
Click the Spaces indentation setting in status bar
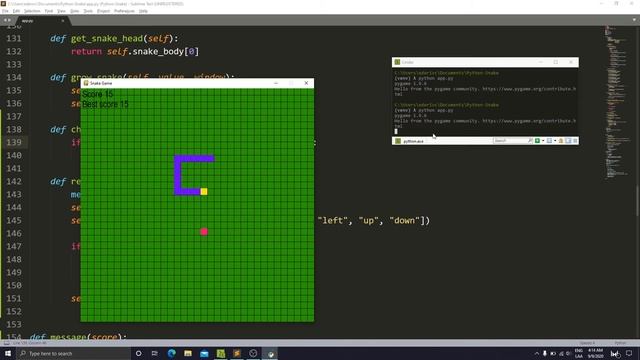coord(587,343)
